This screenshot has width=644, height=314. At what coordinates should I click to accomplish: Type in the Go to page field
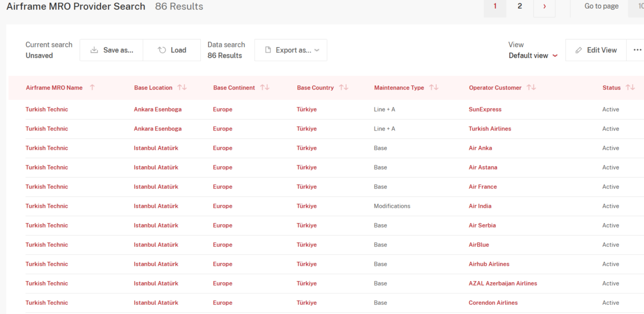(x=635, y=6)
